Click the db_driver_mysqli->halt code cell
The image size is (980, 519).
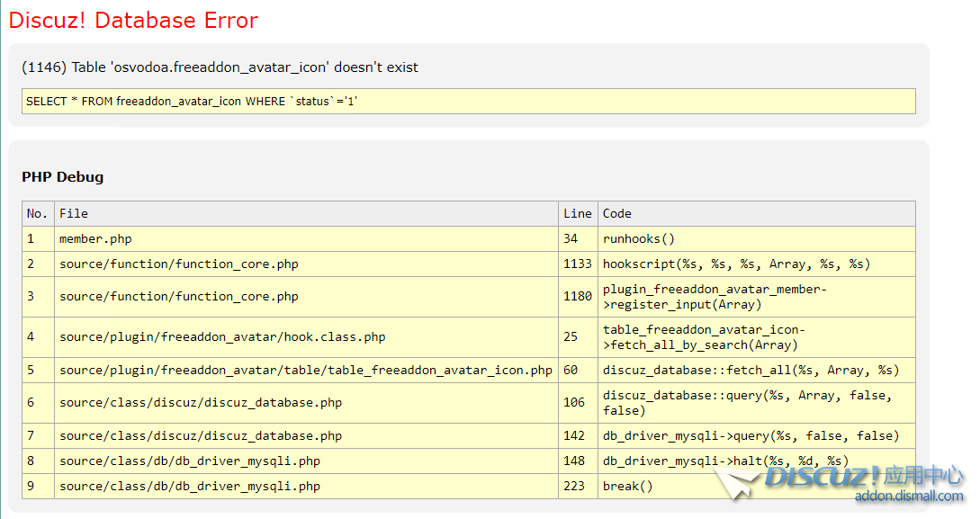pos(757,461)
